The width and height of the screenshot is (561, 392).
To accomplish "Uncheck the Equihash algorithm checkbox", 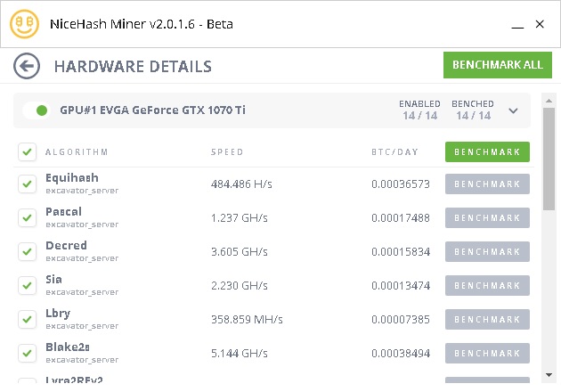I will (x=28, y=184).
